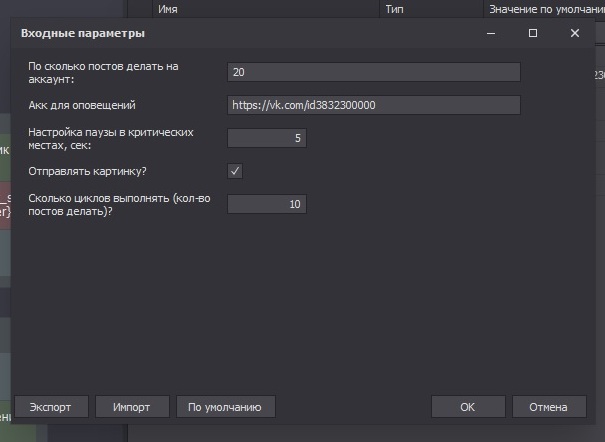Screen dimensions: 605x442
Task: Click the 'По сколько постов делать на аккаунт' label
Action: pyautogui.click(x=103, y=73)
